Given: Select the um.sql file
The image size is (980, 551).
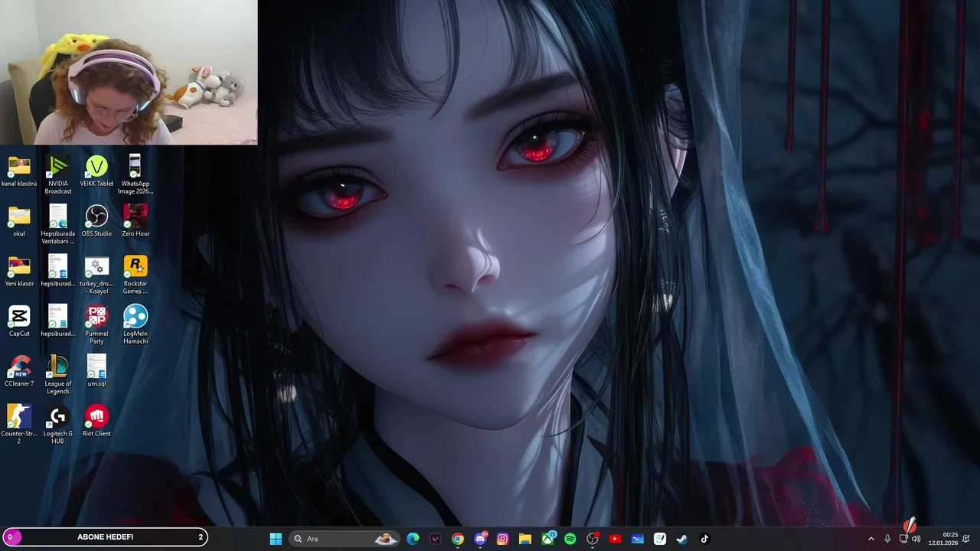Looking at the screenshot, I should click(x=96, y=371).
